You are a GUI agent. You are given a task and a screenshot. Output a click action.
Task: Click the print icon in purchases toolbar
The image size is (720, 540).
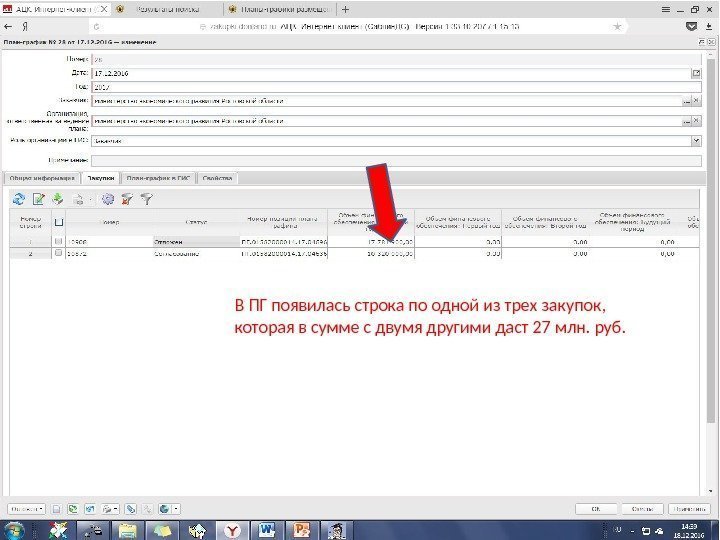79,199
